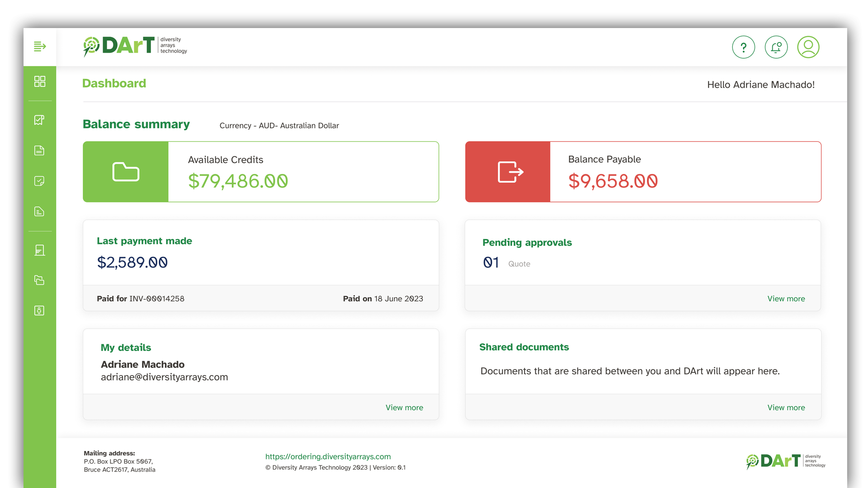This screenshot has height=488, width=868.
Task: Click the Mailing address label in footer
Action: point(109,453)
